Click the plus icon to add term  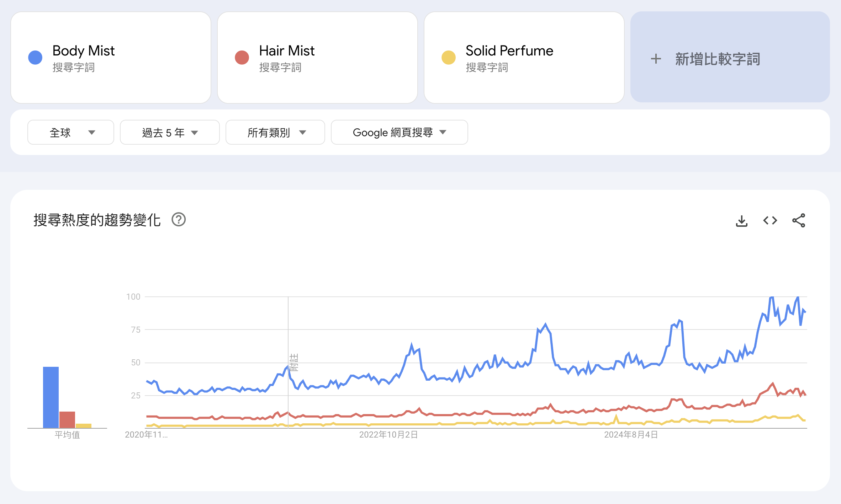pos(656,59)
